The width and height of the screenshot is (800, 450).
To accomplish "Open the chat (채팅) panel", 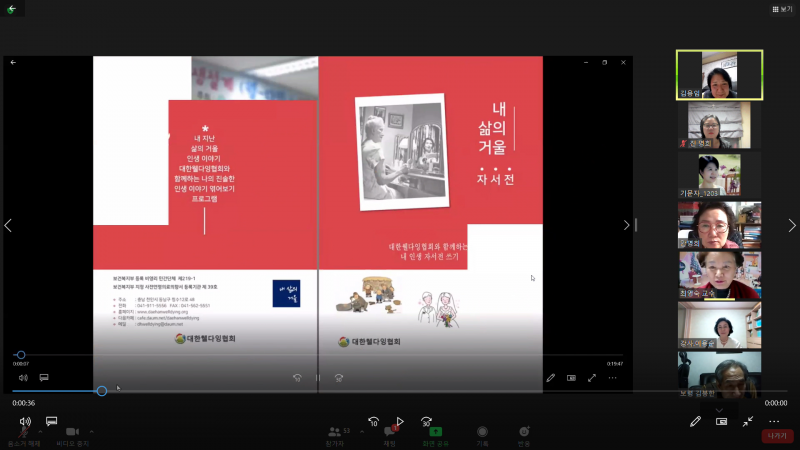I will point(390,434).
